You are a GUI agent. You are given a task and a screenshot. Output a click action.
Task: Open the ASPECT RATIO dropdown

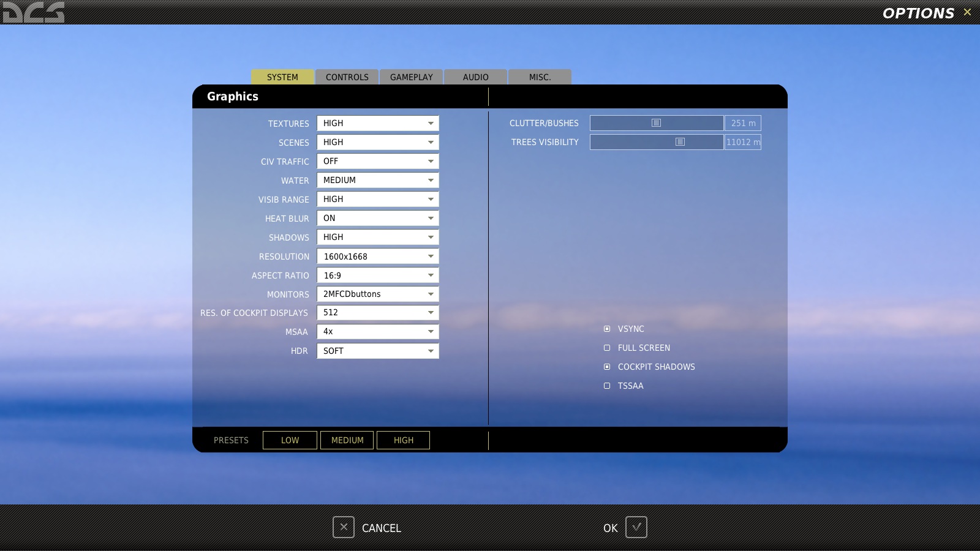coord(378,275)
